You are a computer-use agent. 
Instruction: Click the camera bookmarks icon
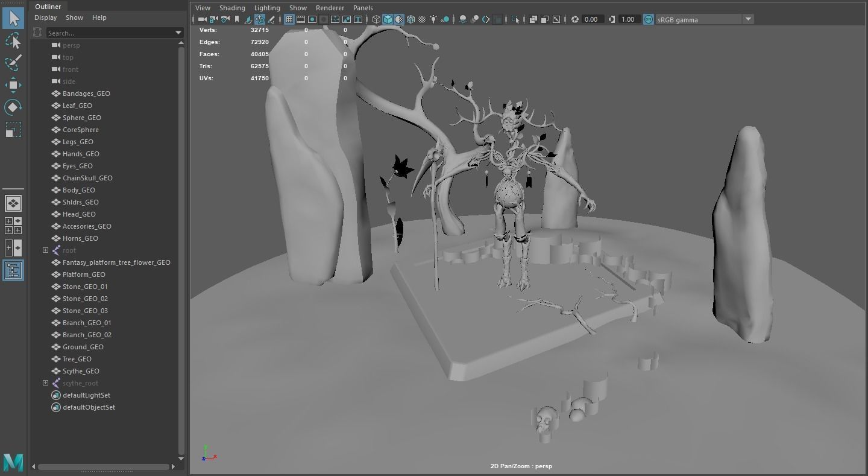(237, 19)
